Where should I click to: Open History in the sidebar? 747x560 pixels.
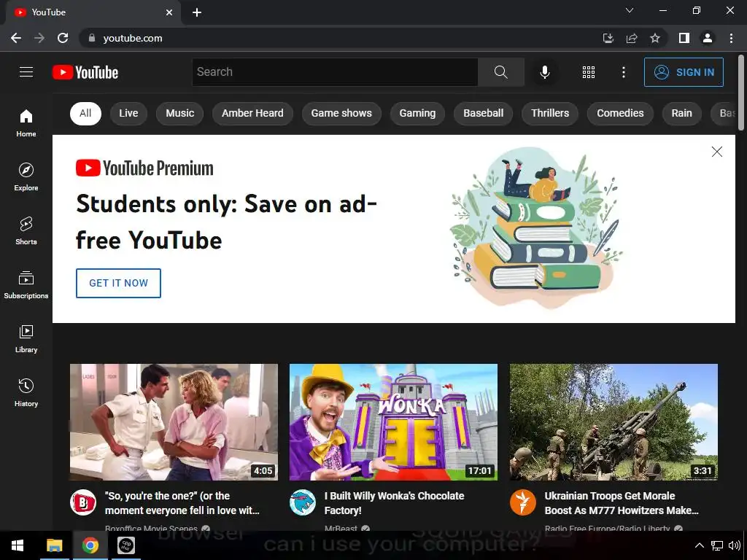[x=26, y=393]
